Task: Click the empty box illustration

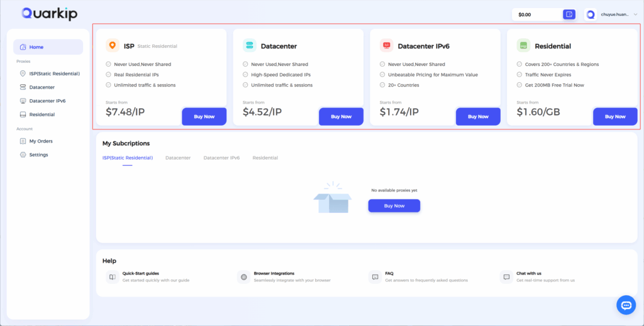Action: click(333, 198)
